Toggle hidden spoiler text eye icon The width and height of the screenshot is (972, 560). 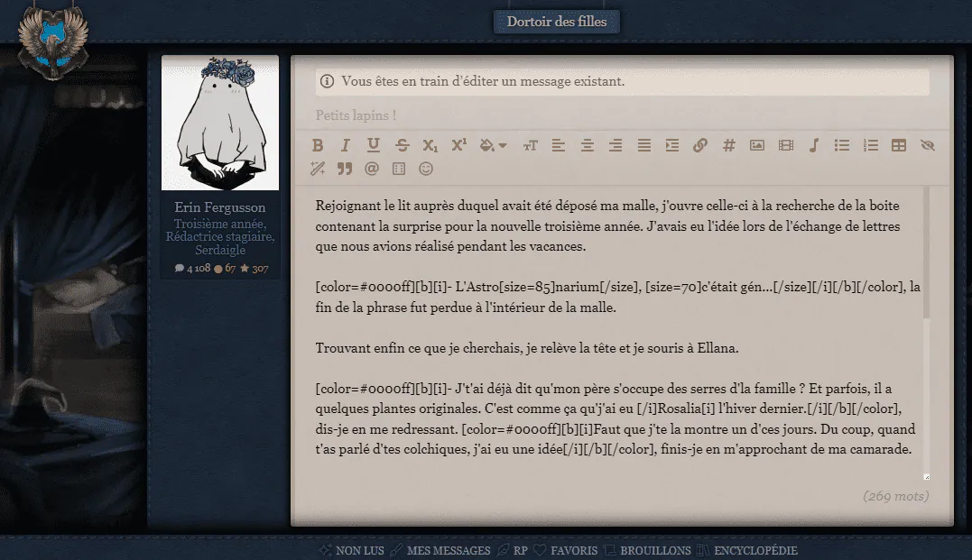[x=928, y=145]
